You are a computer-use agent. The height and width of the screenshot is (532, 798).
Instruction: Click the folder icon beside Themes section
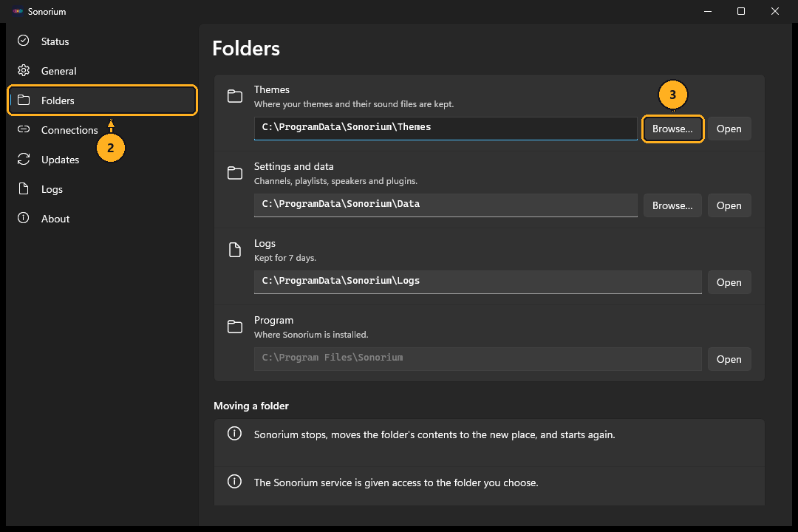tap(235, 96)
